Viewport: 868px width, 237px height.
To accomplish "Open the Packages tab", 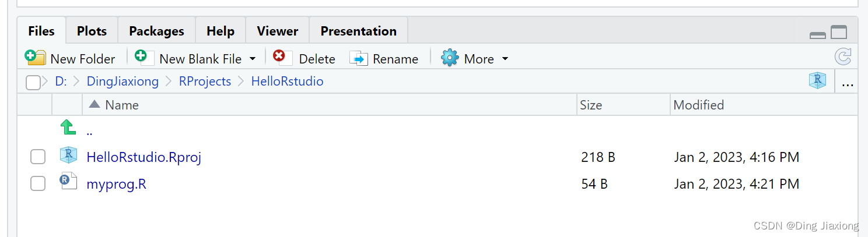I will 156,31.
